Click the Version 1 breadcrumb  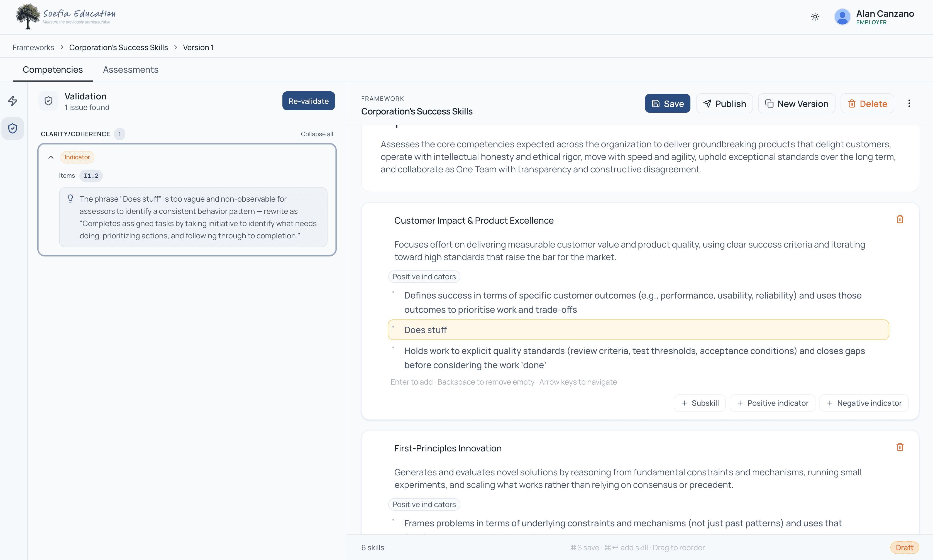pos(198,48)
